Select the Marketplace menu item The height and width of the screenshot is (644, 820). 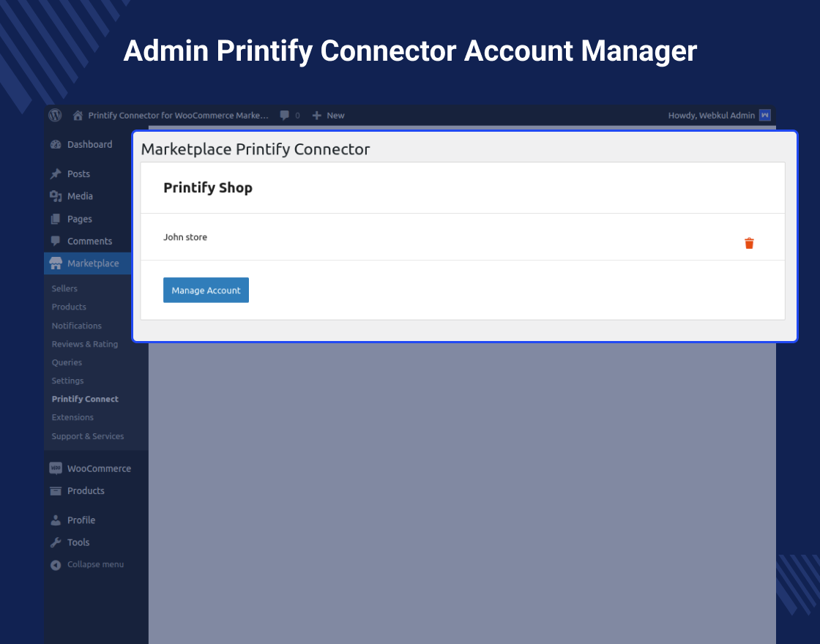click(93, 263)
